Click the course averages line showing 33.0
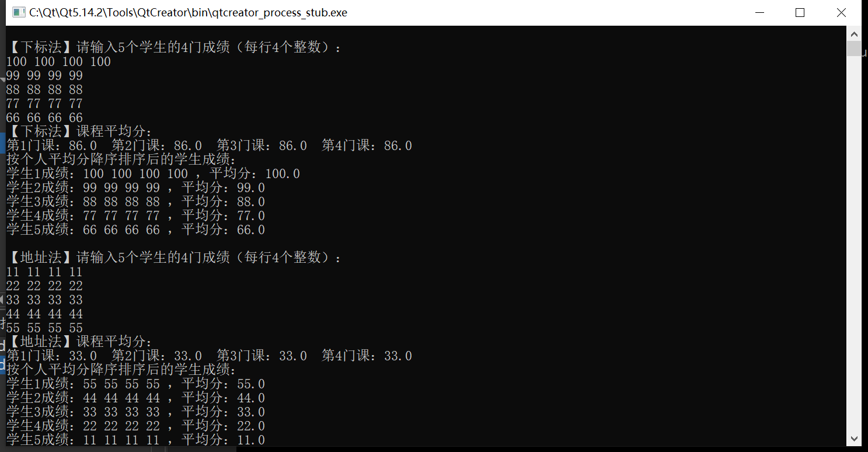The image size is (868, 452). click(x=209, y=356)
